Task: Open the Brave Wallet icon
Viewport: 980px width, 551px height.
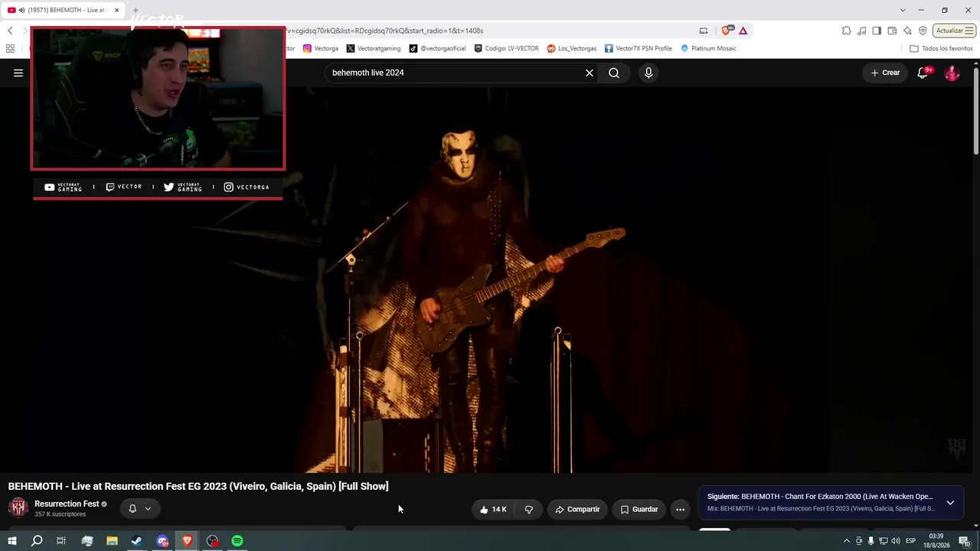Action: pos(892,31)
